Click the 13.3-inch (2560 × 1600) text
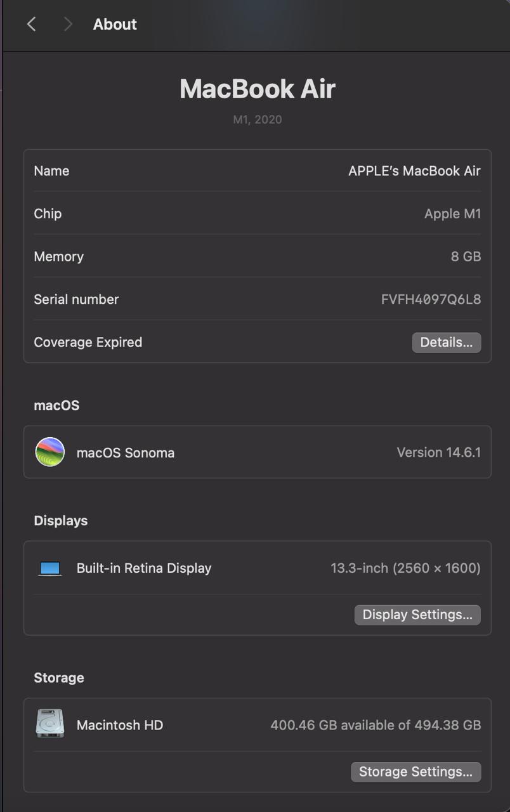 click(405, 568)
